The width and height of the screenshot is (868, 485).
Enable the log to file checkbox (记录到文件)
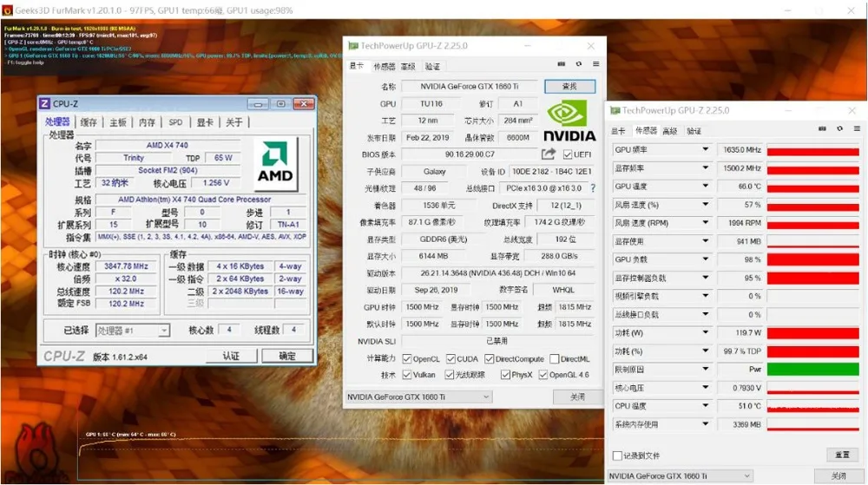pyautogui.click(x=617, y=456)
